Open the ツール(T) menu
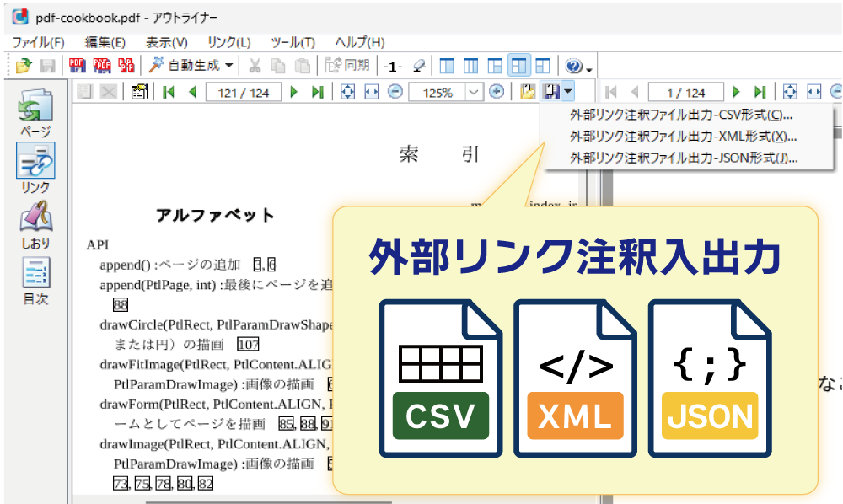This screenshot has height=504, width=843. click(x=293, y=42)
